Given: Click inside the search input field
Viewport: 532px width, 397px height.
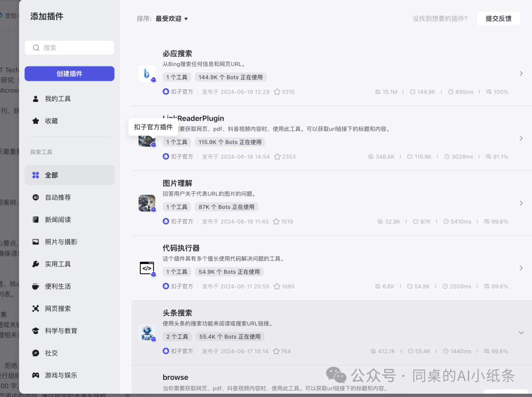Looking at the screenshot, I should click(x=69, y=47).
